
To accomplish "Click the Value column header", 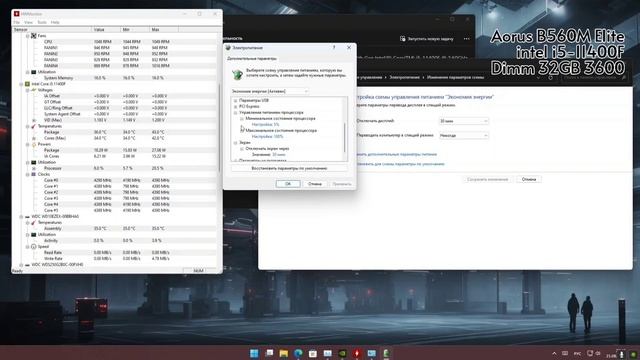I will (x=106, y=30).
